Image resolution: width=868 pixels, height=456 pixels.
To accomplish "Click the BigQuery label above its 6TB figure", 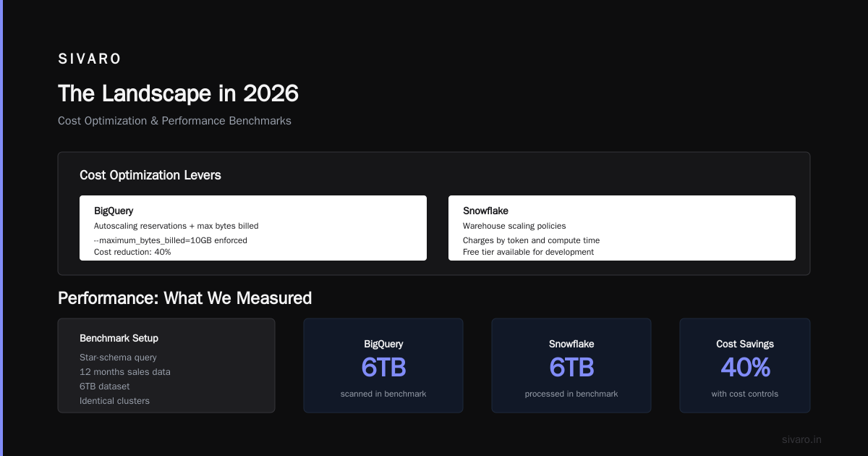I will pos(383,345).
